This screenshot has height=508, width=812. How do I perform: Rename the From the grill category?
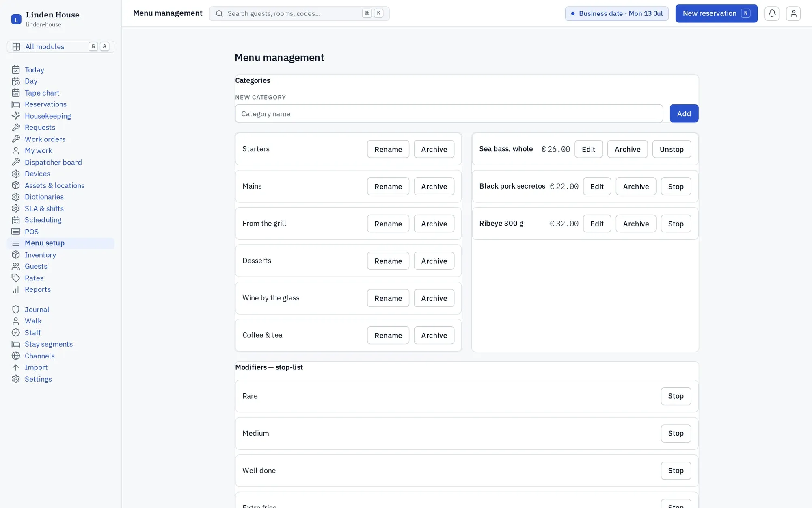pyautogui.click(x=388, y=224)
